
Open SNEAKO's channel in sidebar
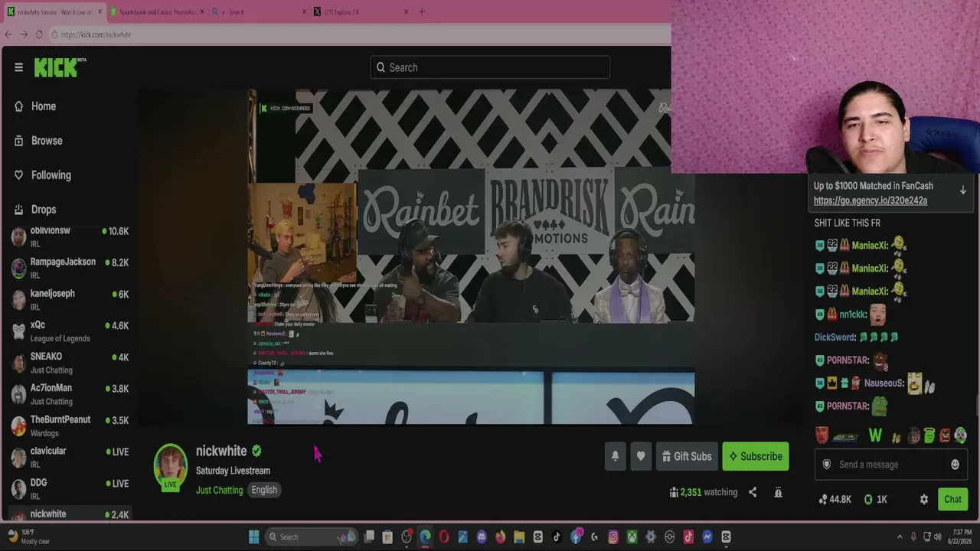[70, 362]
